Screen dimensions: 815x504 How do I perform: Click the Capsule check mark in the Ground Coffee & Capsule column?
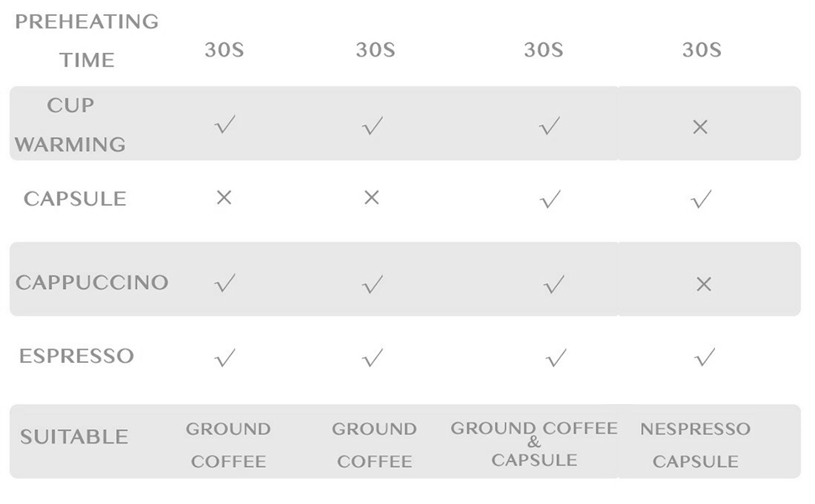click(550, 199)
